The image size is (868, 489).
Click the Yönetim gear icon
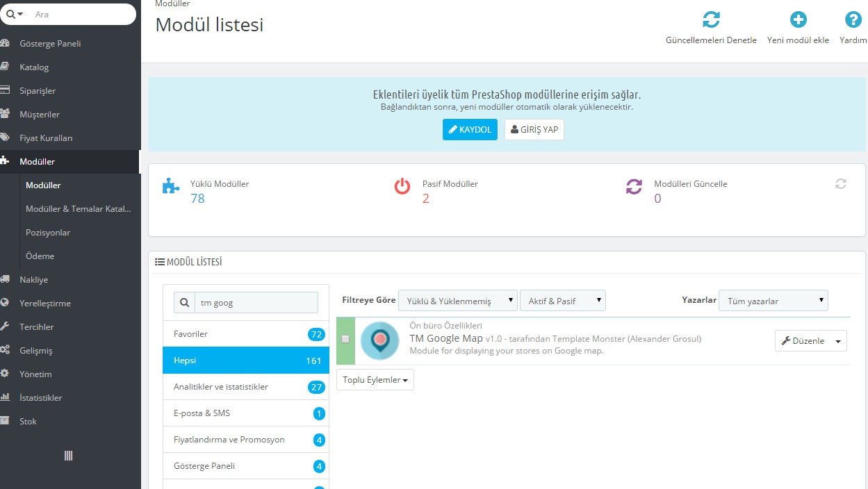[5, 374]
